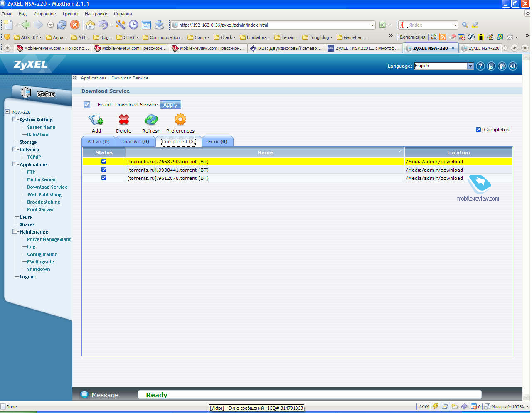
Task: Select the [torrents.ru].8938441.torrent (BT) row
Action: pyautogui.click(x=297, y=170)
